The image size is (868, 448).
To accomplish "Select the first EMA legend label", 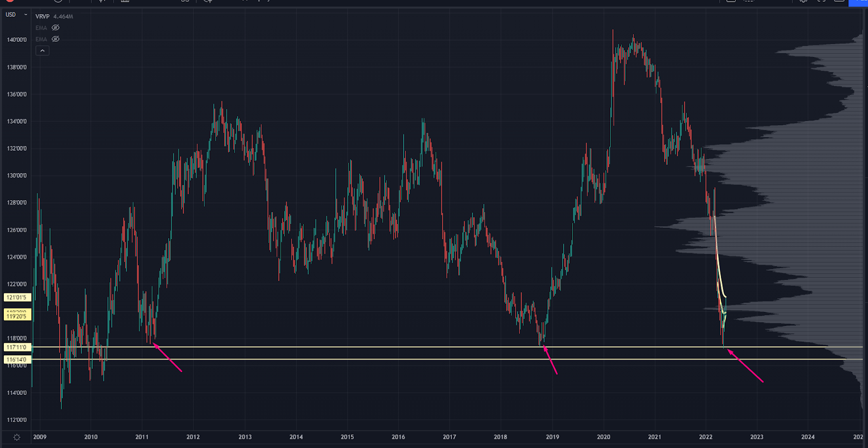I will [x=41, y=28].
